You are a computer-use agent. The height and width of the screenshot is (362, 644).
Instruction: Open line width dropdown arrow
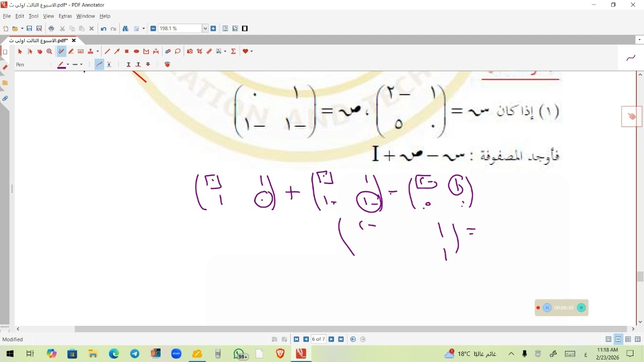(x=81, y=64)
